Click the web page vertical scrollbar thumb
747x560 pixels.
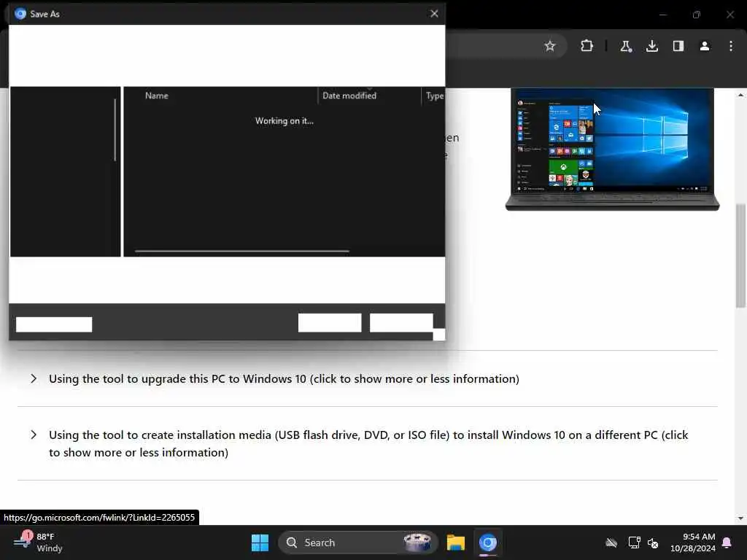[740, 255]
